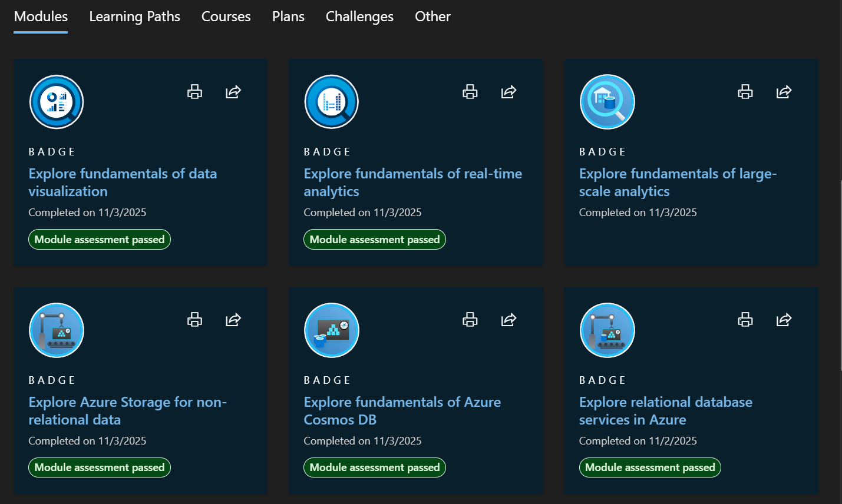Click assessment passed tag on Cosmos DB card
This screenshot has width=842, height=504.
[375, 467]
